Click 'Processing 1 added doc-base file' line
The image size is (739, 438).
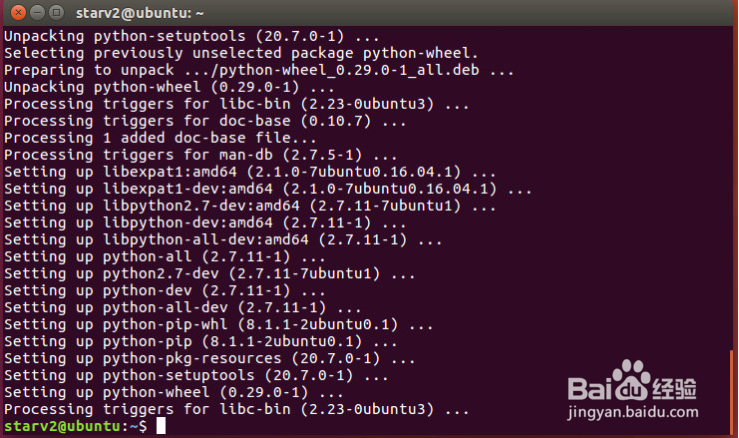point(160,138)
